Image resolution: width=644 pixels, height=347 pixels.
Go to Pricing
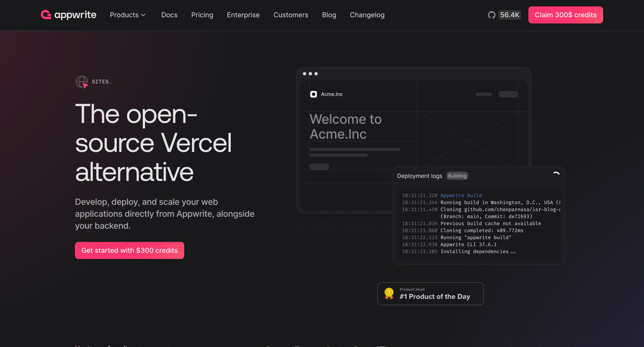tap(202, 15)
